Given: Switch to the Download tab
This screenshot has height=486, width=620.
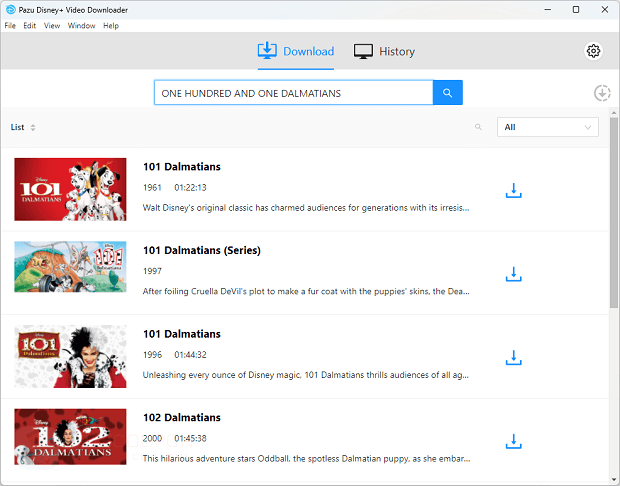Looking at the screenshot, I should [x=296, y=51].
